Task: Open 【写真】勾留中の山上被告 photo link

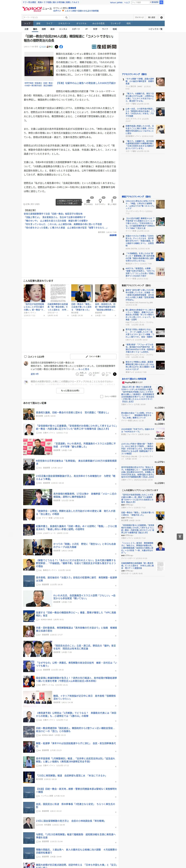Action: tap(86, 83)
